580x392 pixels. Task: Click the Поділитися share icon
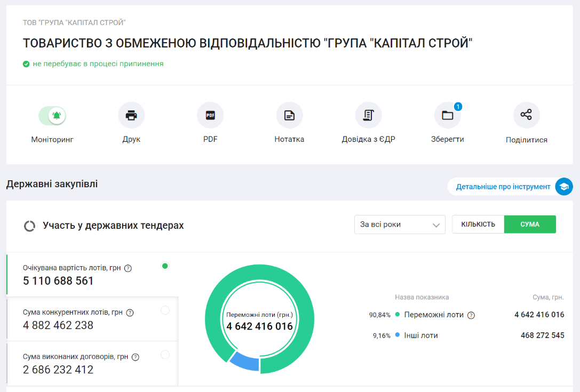tap(526, 115)
